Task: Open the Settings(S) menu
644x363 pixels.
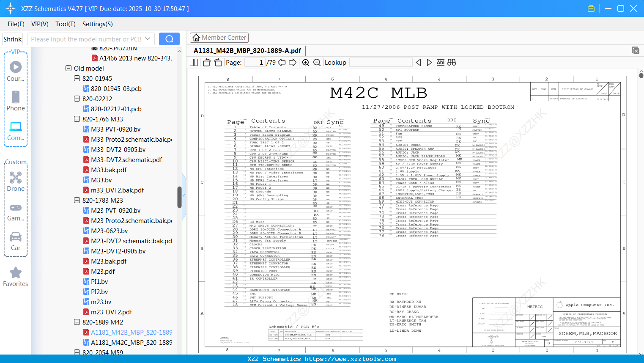Action: (98, 24)
